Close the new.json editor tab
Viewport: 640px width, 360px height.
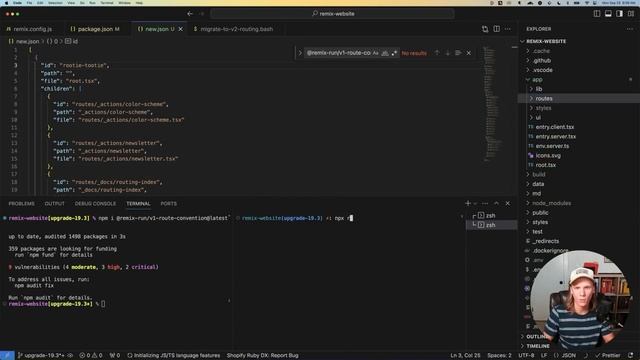181,29
